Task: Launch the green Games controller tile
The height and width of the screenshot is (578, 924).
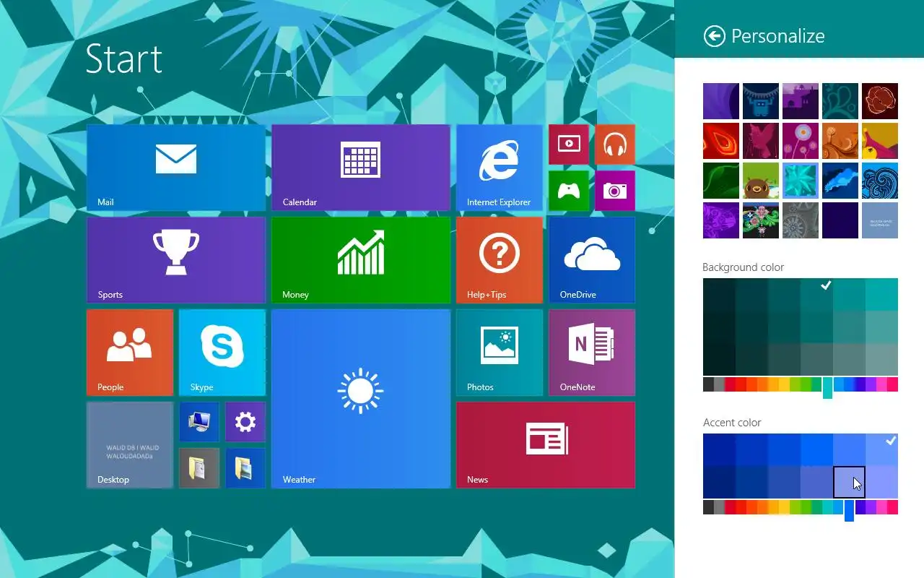Action: [x=569, y=191]
